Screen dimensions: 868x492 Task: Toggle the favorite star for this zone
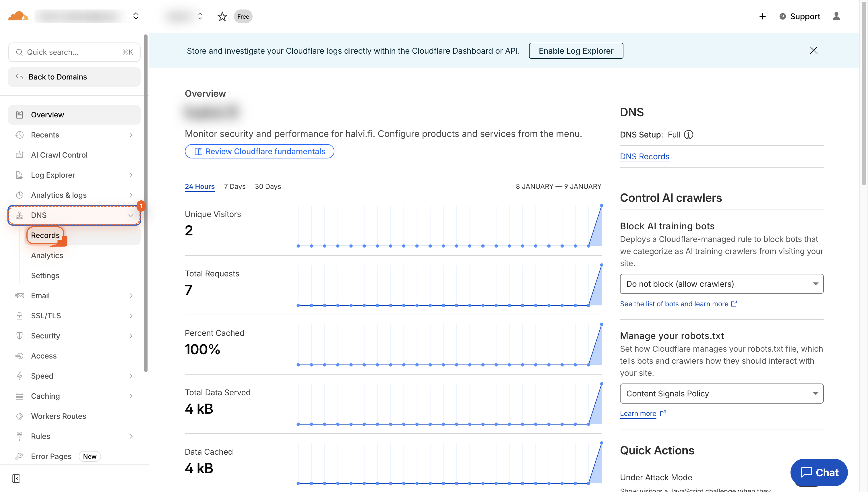click(x=222, y=16)
